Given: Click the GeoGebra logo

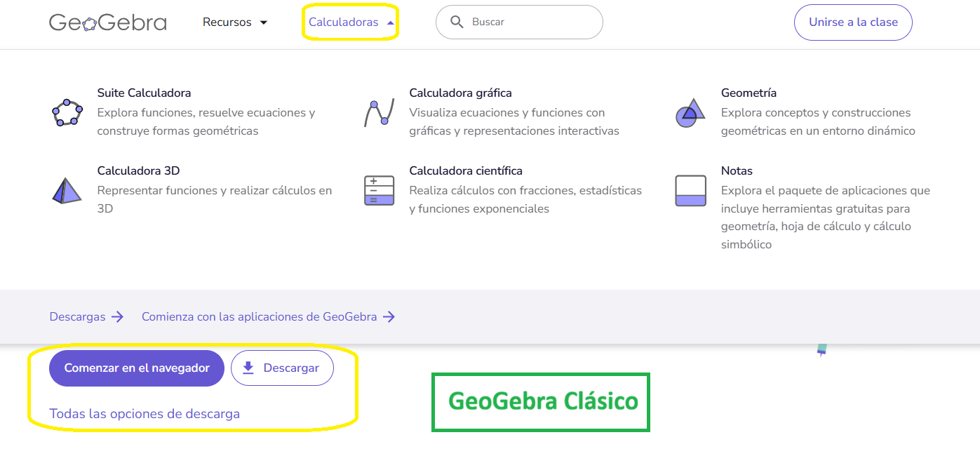Looking at the screenshot, I should click(107, 22).
